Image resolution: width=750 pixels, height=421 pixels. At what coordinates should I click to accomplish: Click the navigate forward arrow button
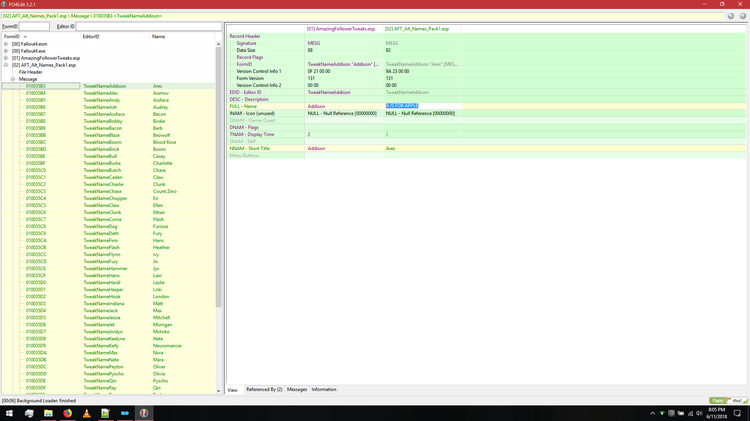pos(743,16)
